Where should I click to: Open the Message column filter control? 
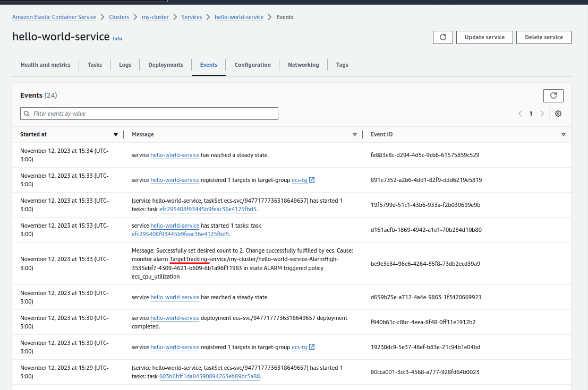(x=354, y=134)
